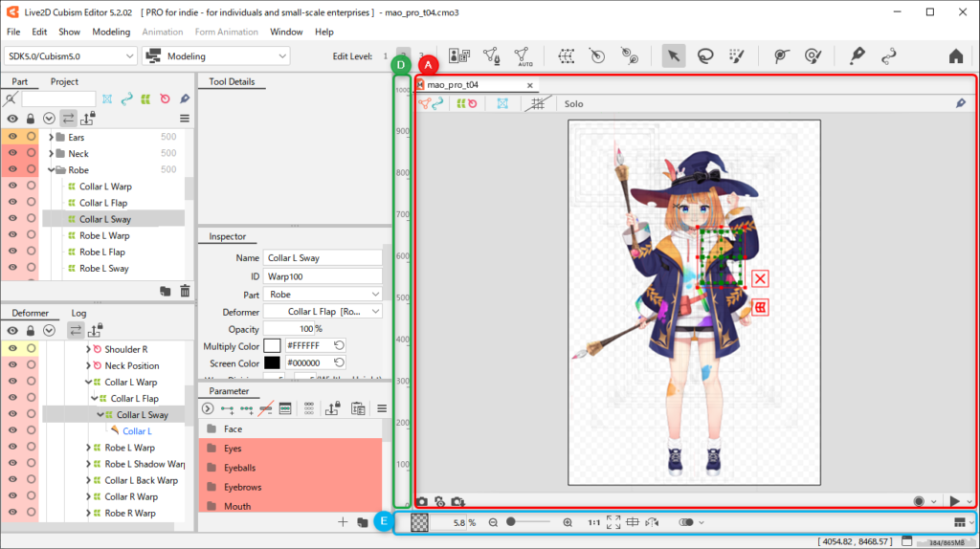The width and height of the screenshot is (980, 549).
Task: Open the Part dropdown showing Robe
Action: pos(323,295)
